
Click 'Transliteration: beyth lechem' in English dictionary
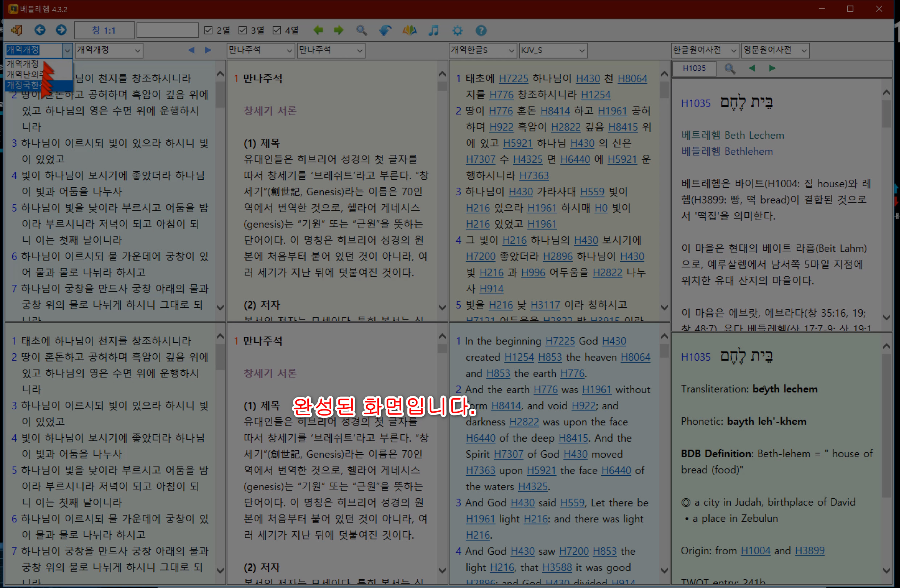tap(749, 389)
